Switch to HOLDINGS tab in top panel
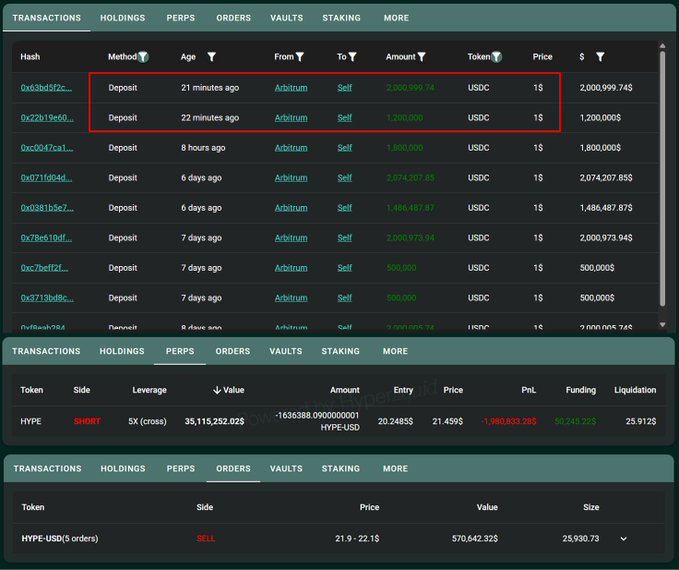 point(123,18)
